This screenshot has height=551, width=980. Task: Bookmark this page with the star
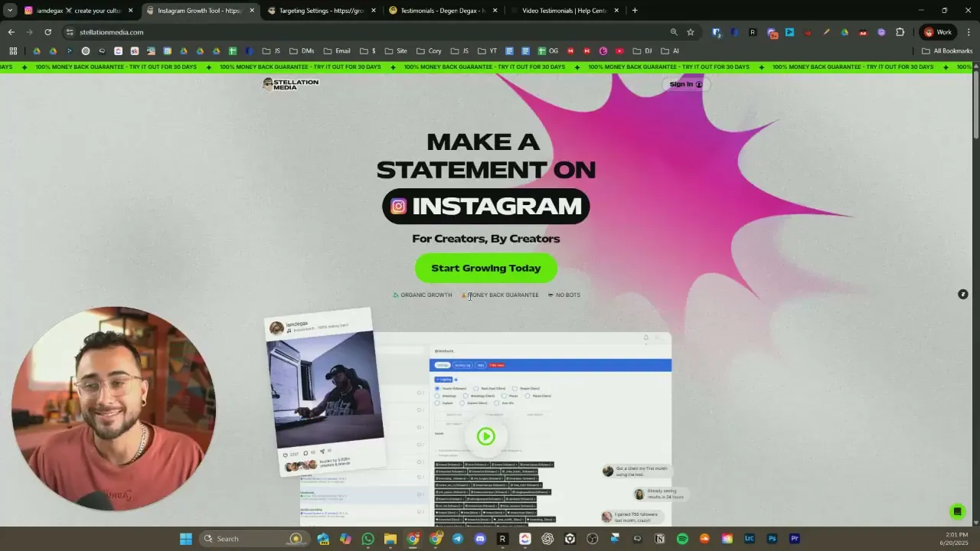tap(691, 32)
